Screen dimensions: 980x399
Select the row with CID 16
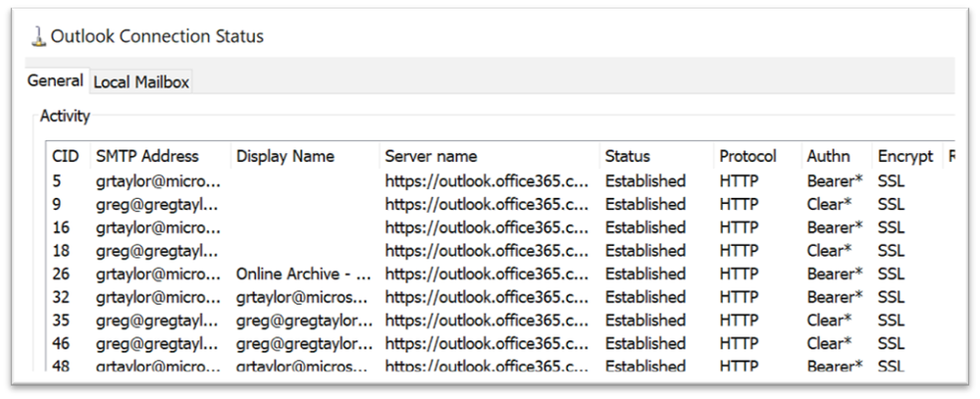(500, 227)
